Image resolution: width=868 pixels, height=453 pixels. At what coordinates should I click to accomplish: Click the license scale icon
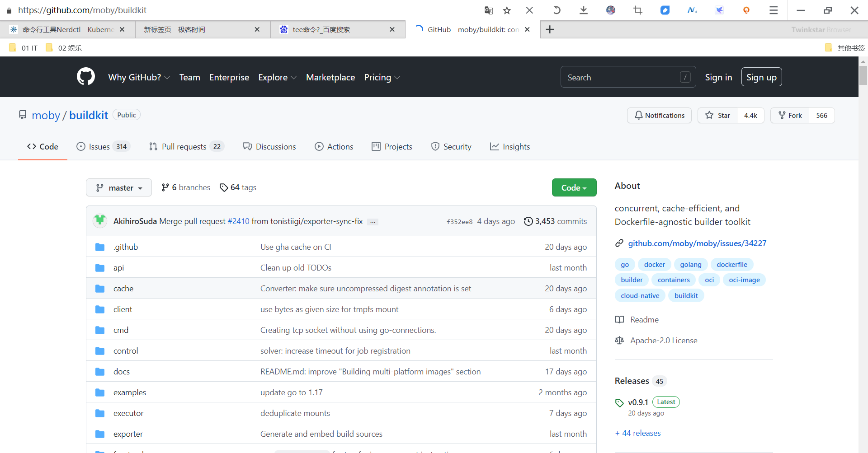pos(619,341)
